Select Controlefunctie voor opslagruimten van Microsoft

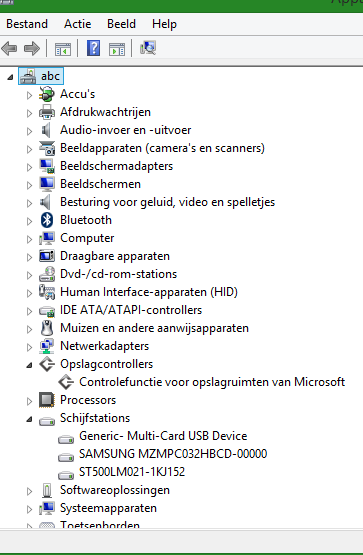tap(212, 382)
